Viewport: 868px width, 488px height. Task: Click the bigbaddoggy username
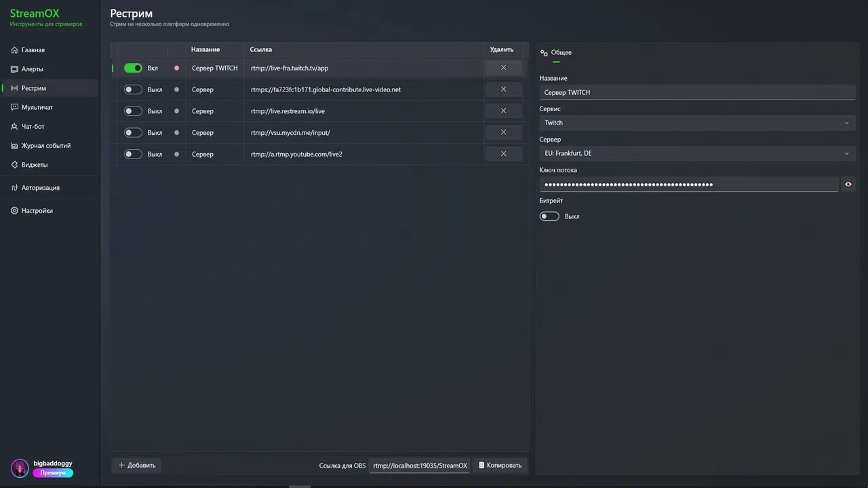(x=53, y=464)
